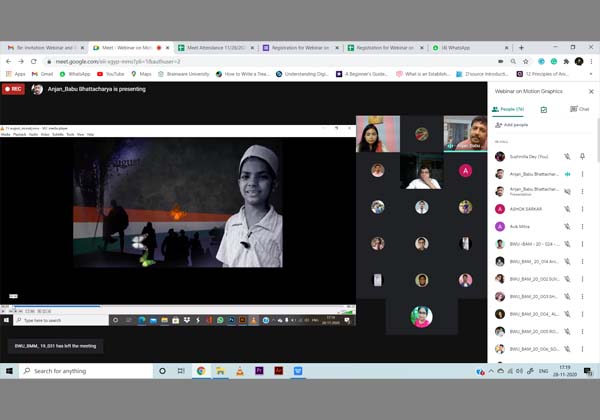The height and width of the screenshot is (420, 600).
Task: Click the people list scrollbar
Action: (x=598, y=141)
